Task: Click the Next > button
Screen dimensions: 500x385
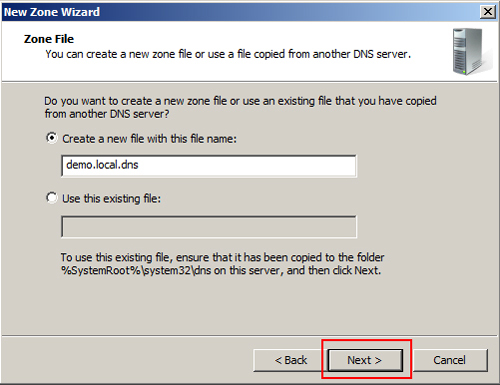Action: point(365,360)
